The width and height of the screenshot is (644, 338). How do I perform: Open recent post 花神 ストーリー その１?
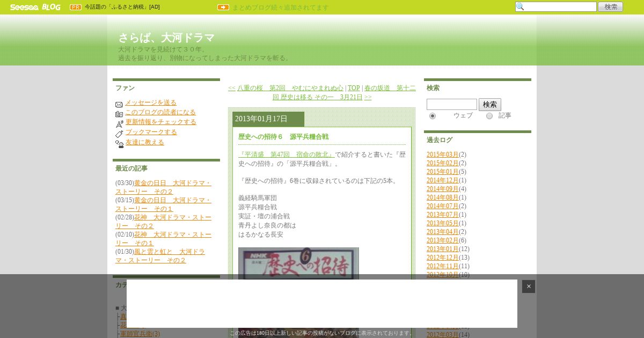pos(163,239)
